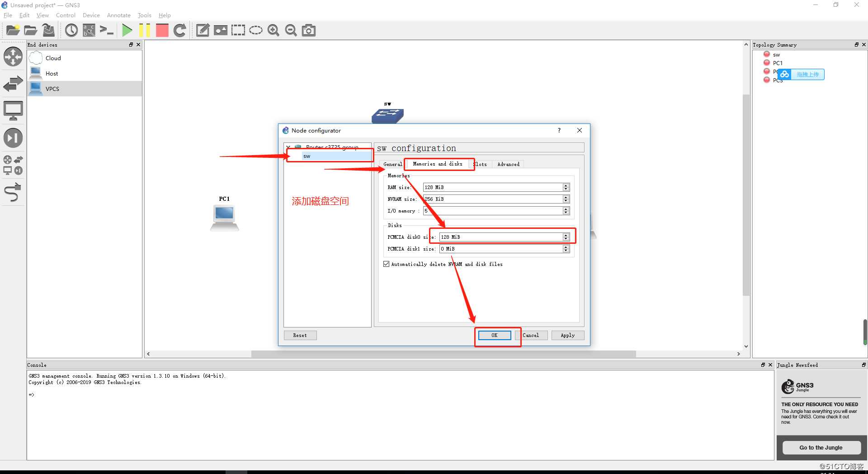Click NVRAM size spinner arrows
Viewport: 868px width, 474px height.
click(x=566, y=199)
